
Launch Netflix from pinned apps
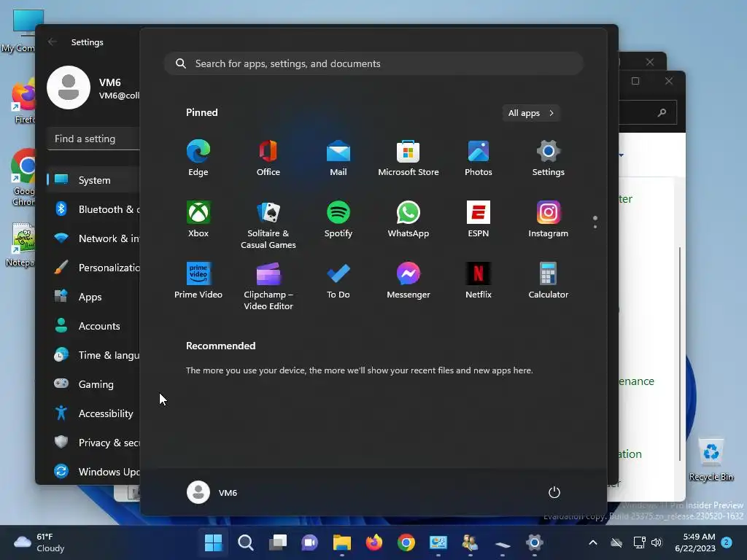coord(479,281)
